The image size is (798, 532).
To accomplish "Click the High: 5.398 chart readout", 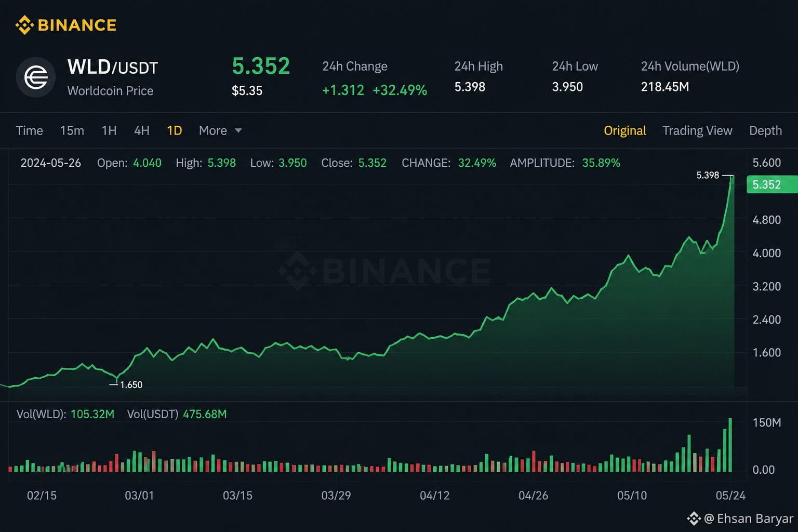I will click(206, 163).
